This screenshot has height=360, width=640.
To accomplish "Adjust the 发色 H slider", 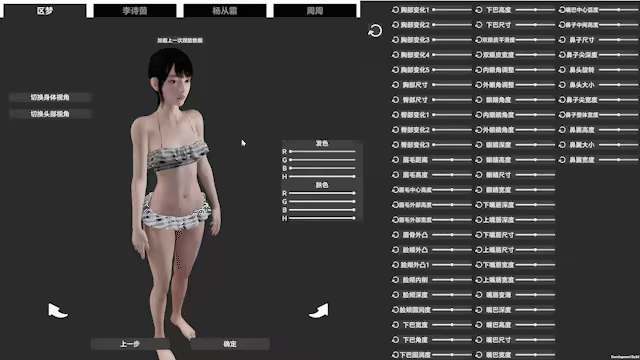I will tap(322, 176).
